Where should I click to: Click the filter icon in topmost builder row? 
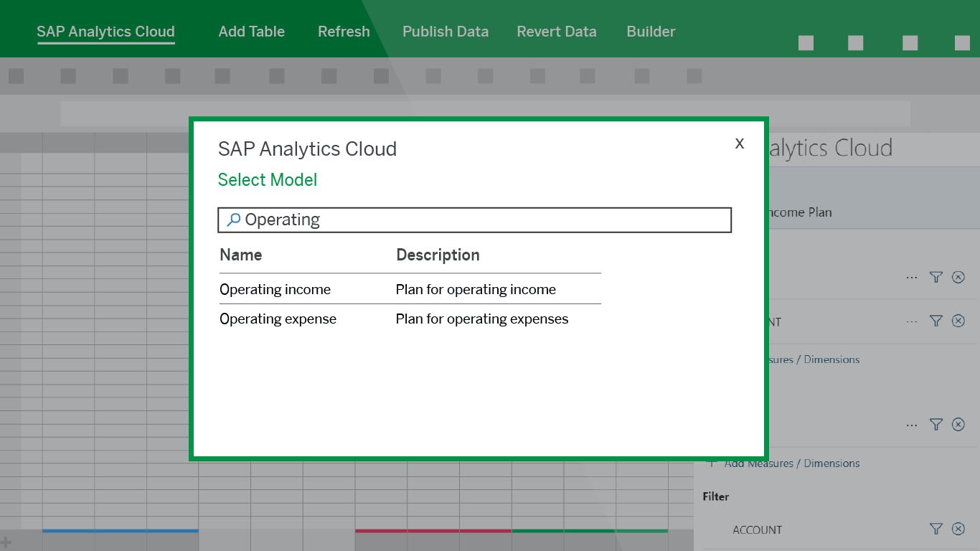coord(936,277)
